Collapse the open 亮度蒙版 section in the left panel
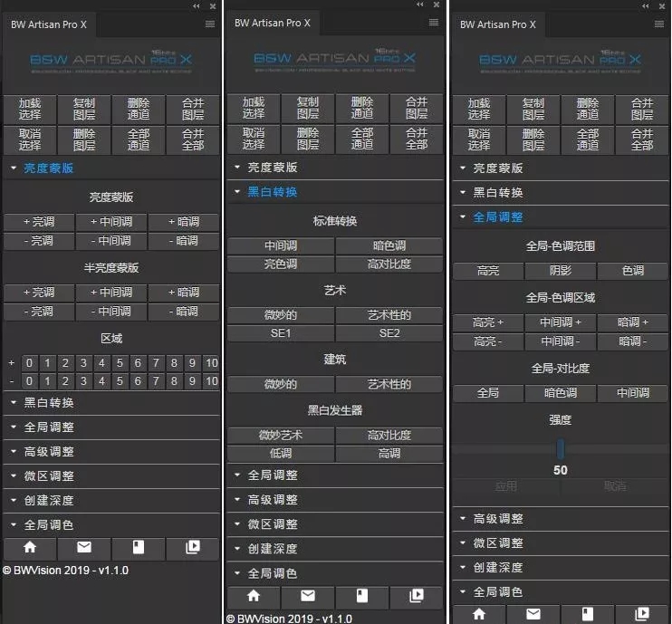Screen dimensions: 672x624 pyautogui.click(x=48, y=168)
